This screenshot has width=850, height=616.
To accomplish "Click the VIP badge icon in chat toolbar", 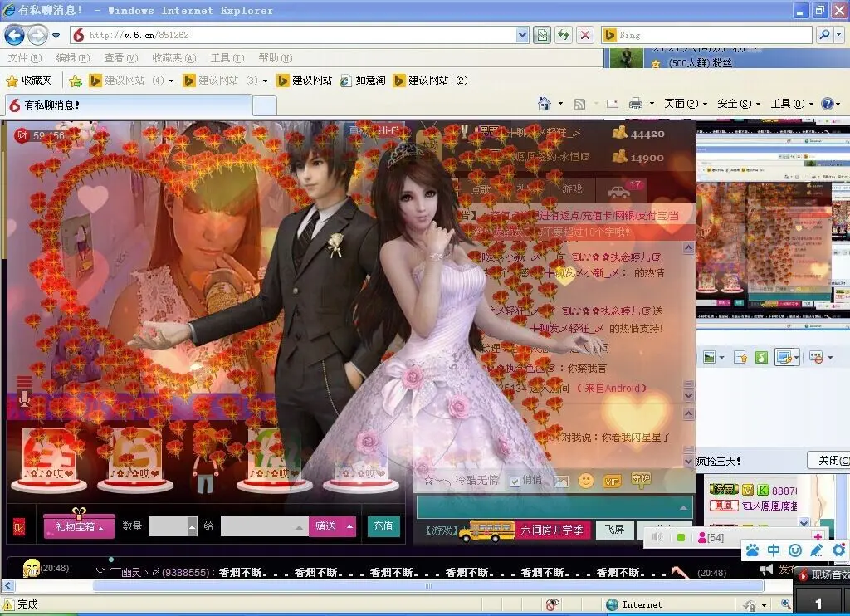I will point(612,482).
